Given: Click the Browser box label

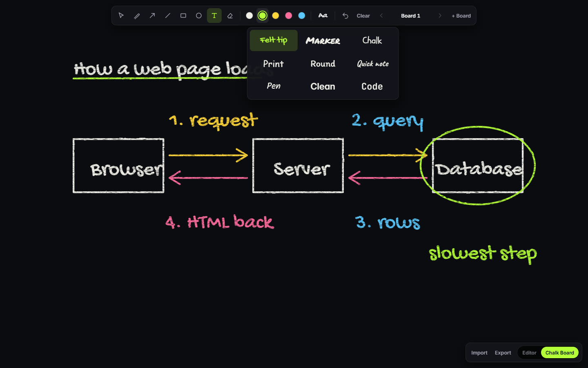Looking at the screenshot, I should pyautogui.click(x=127, y=169).
